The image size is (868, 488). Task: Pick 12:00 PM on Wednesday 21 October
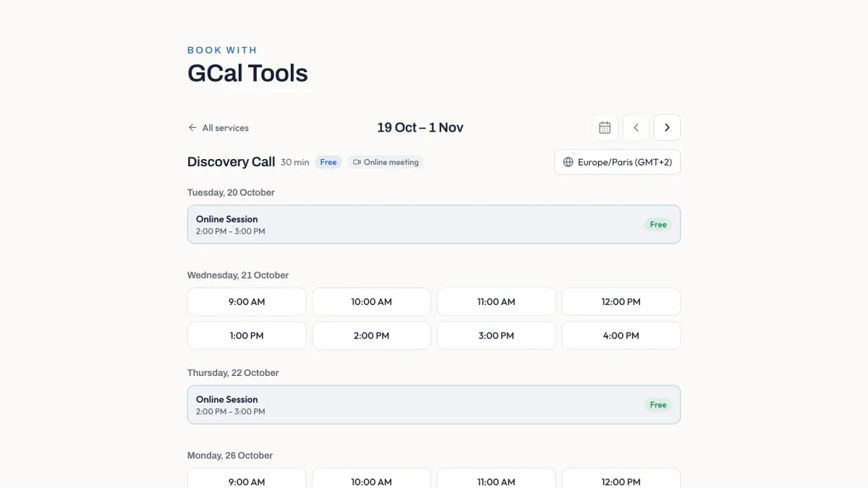tap(621, 301)
